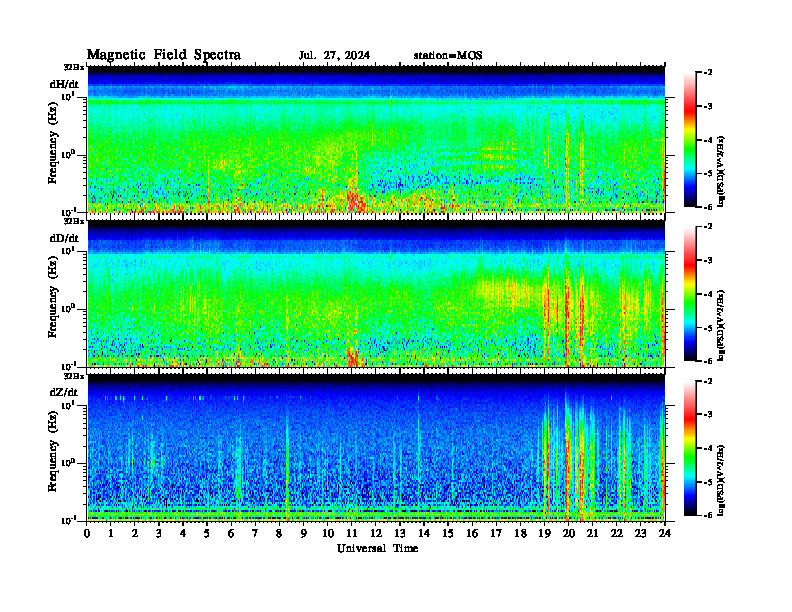Click the dD/dt color scale bar
Viewport: 792px width, 612px height.
pyautogui.click(x=689, y=294)
